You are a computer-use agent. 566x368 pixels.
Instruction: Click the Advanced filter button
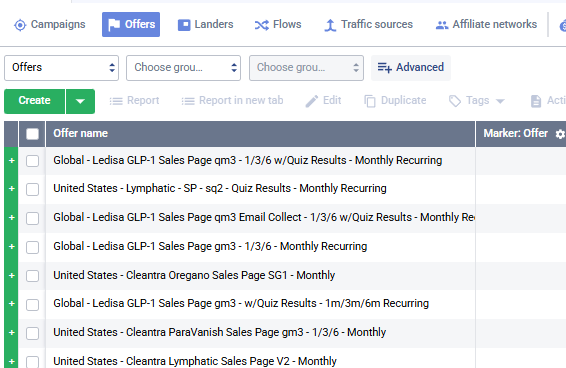tap(411, 68)
